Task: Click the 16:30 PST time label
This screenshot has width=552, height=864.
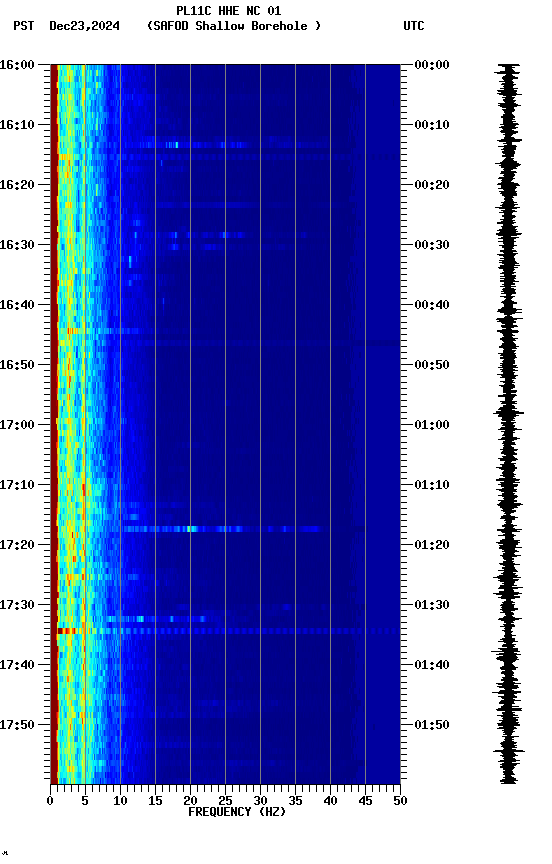Action: coord(17,245)
